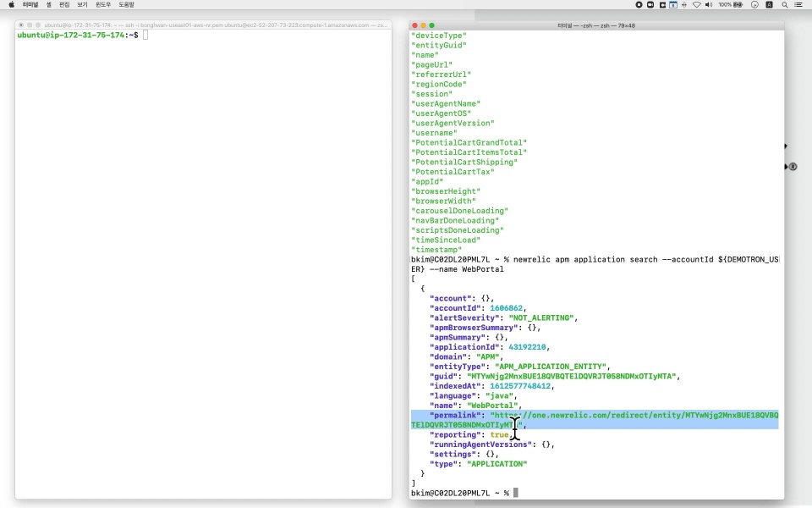Click the stop-recording menu bar icon
This screenshot has width=812, height=508.
pos(639,5)
